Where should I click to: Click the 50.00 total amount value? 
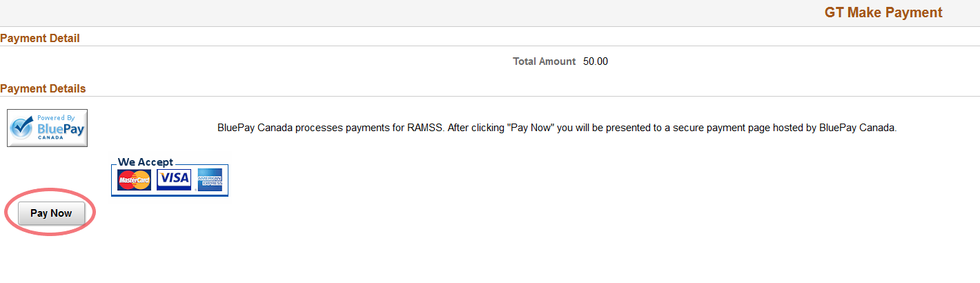click(596, 61)
